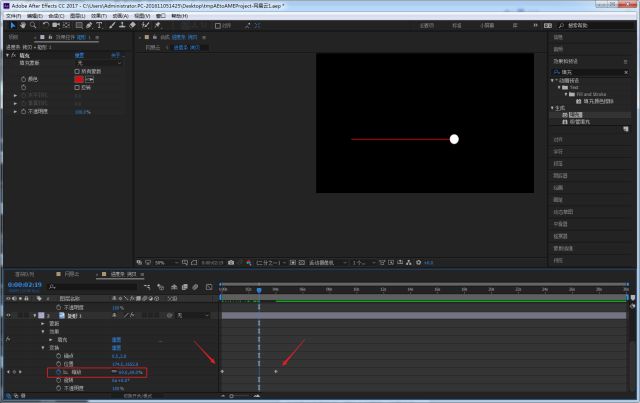Toggle the transparency grid icon in viewer footer
This screenshot has height=403, width=640.
pyautogui.click(x=302, y=263)
